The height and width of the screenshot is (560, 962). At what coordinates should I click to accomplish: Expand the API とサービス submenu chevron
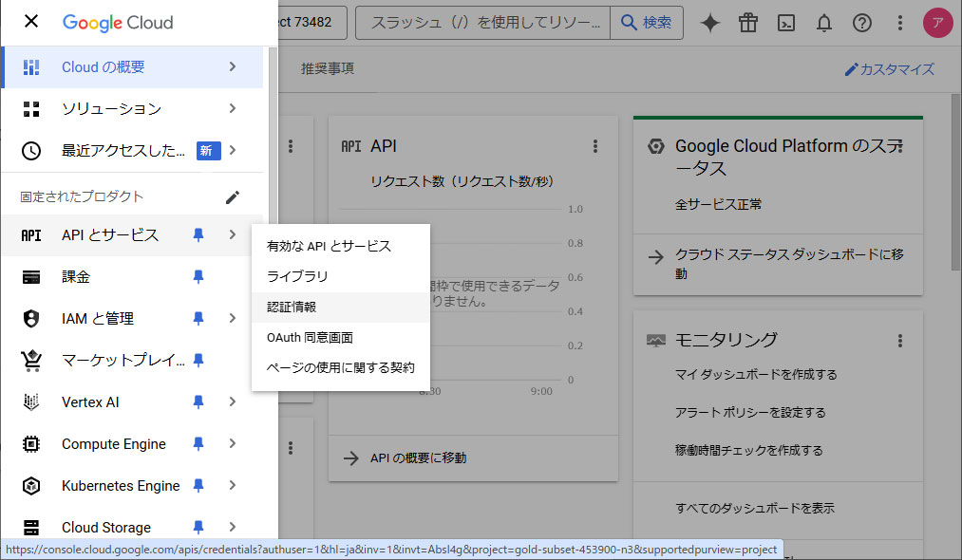click(233, 234)
